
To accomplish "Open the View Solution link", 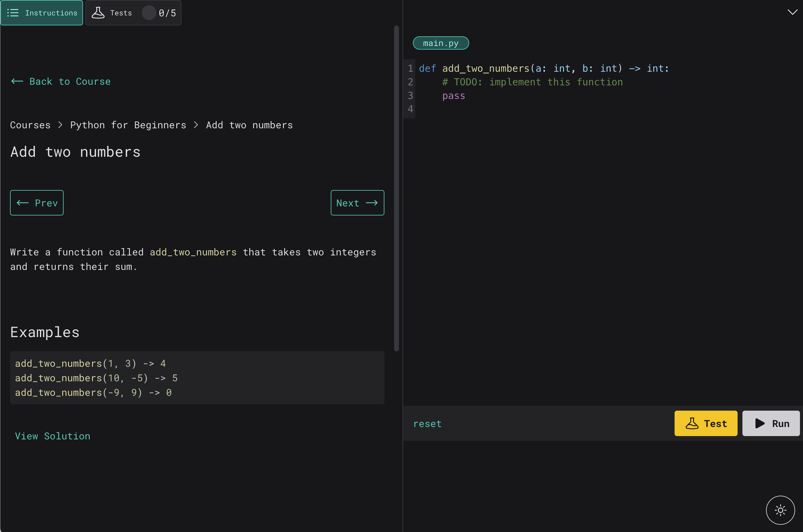I will pyautogui.click(x=53, y=436).
